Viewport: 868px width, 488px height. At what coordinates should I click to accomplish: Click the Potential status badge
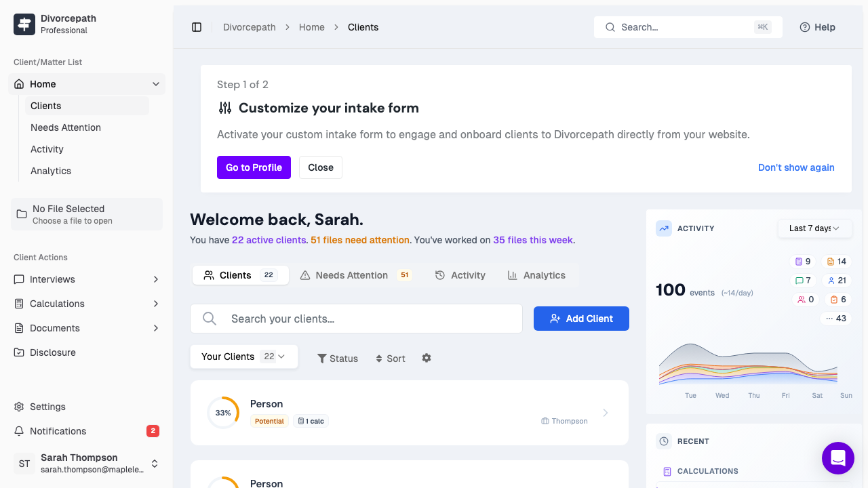click(269, 421)
